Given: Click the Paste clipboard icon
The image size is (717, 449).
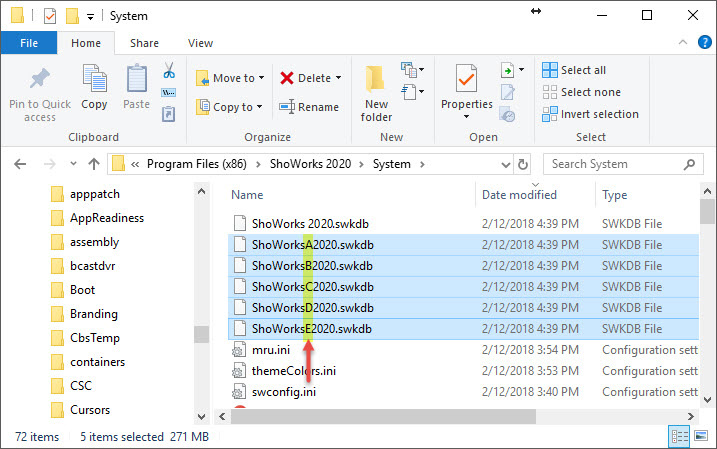Looking at the screenshot, I should pyautogui.click(x=136, y=79).
